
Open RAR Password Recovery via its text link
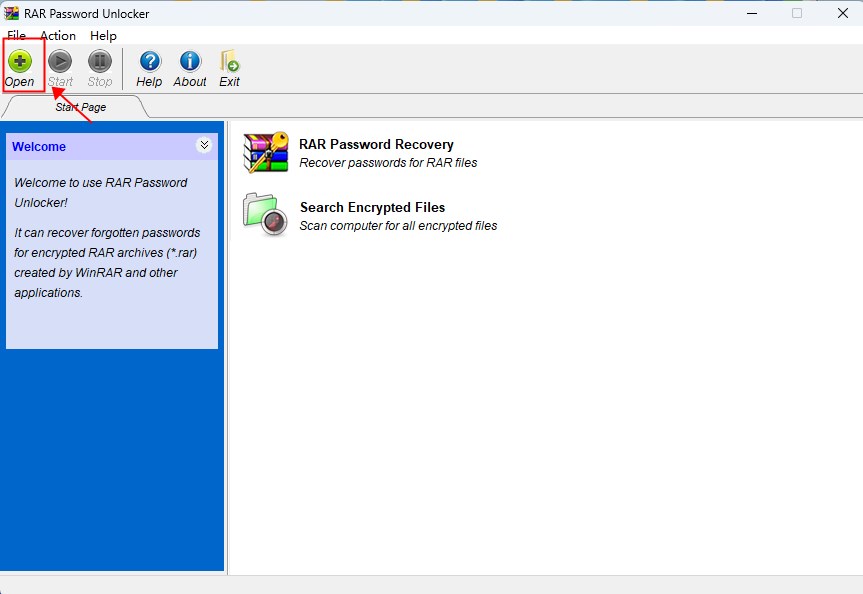point(376,144)
